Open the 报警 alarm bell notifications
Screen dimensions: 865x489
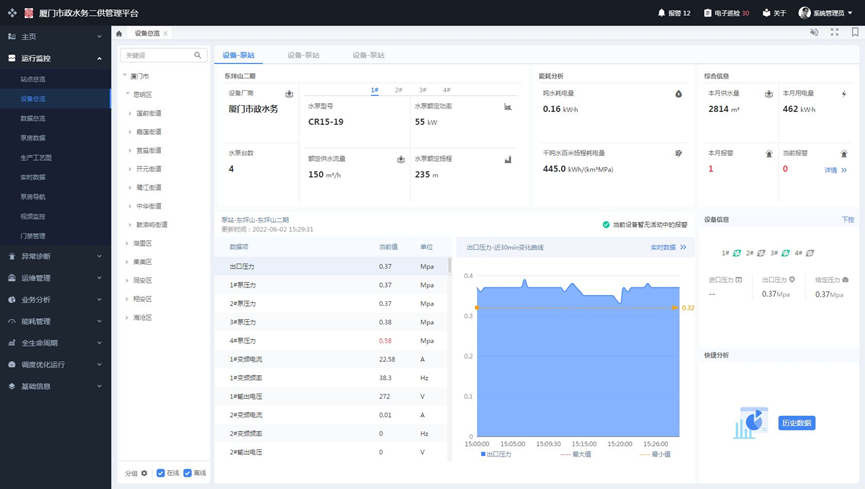pos(662,13)
